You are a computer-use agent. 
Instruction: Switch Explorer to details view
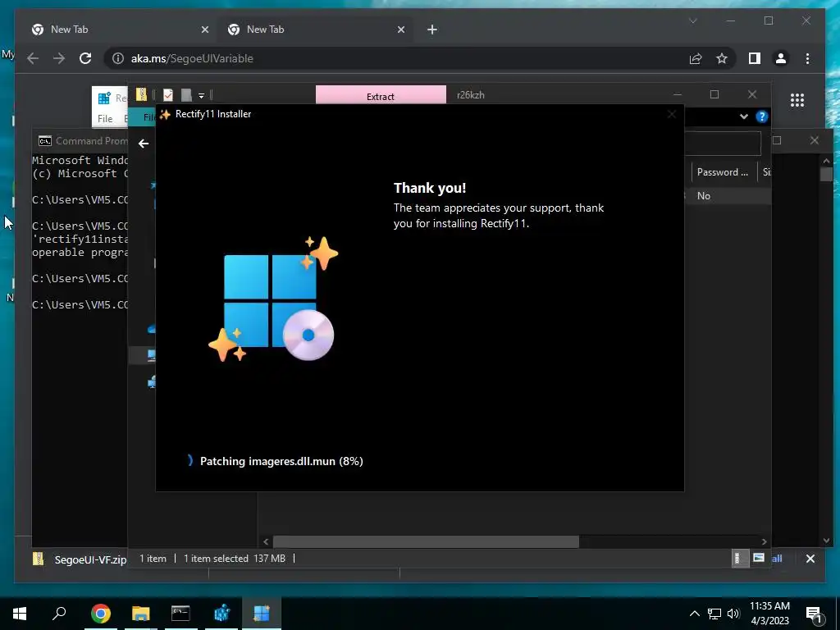(739, 558)
